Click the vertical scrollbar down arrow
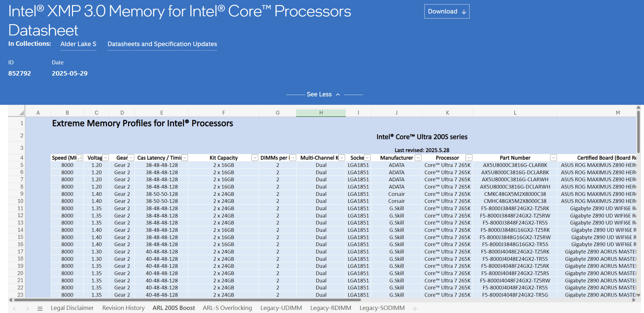Screen dimensions: 644x313 click(x=638, y=295)
